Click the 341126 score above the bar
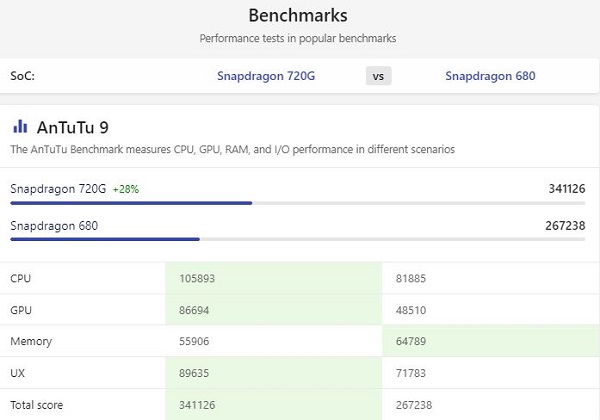Image resolution: width=600 pixels, height=420 pixels. tap(567, 189)
